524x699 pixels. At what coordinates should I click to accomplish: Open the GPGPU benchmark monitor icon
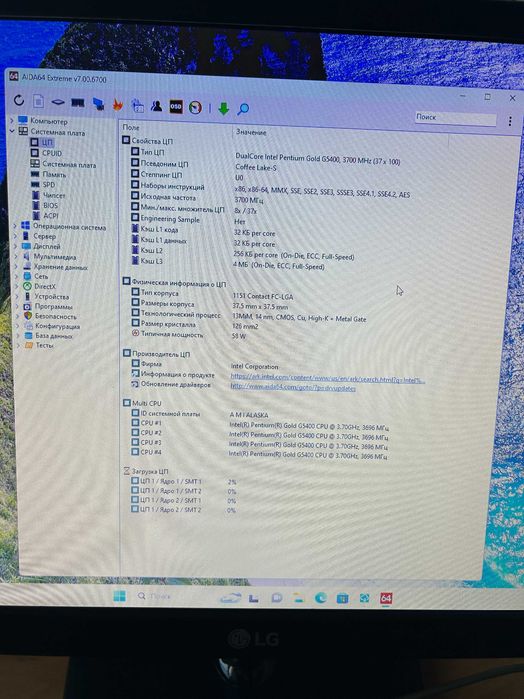coord(98,104)
